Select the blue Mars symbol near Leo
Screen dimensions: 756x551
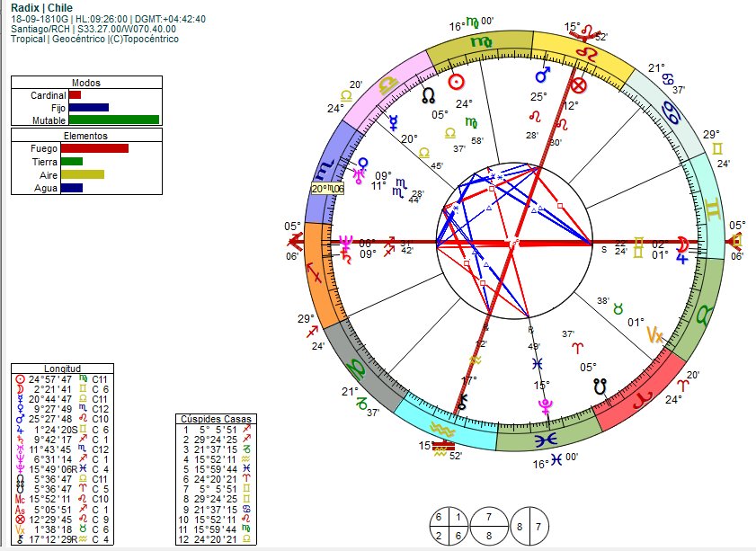[543, 76]
